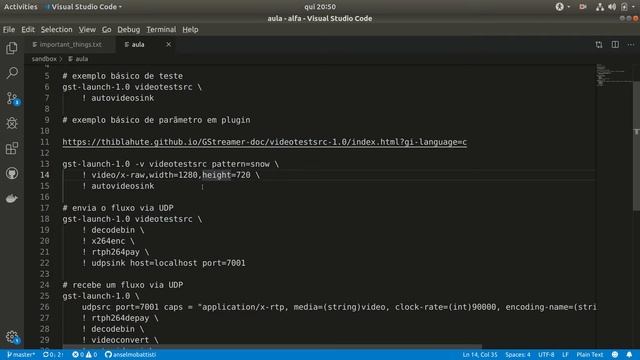The image size is (640, 360).
Task: Open the File menu
Action: [9, 29]
